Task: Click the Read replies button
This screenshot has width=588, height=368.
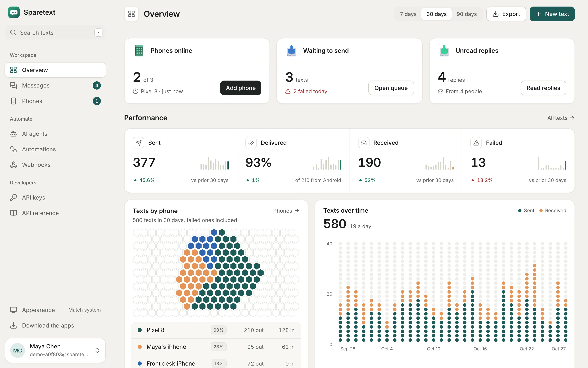Action: coord(543,88)
